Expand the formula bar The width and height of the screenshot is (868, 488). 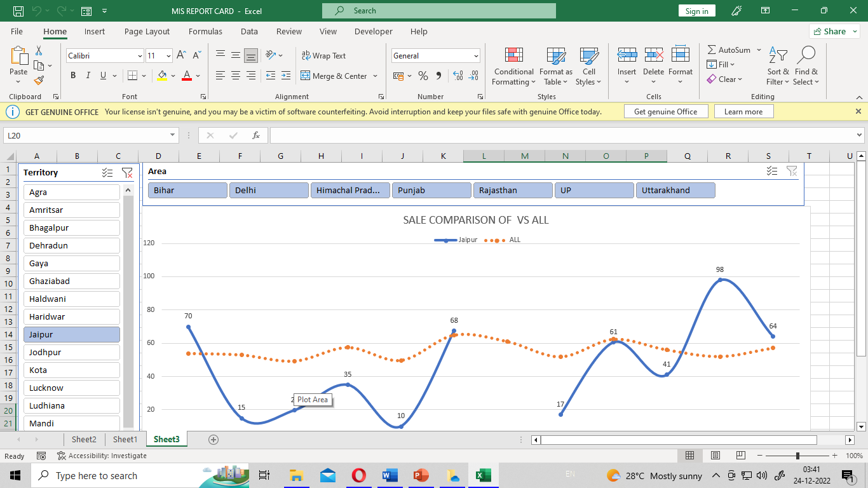click(x=859, y=135)
